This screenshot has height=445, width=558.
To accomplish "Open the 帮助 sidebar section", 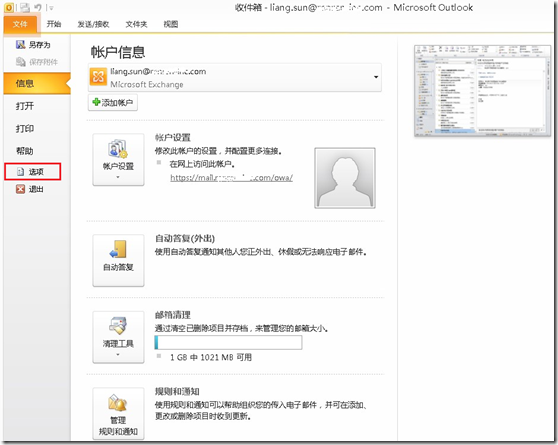I will 25,151.
